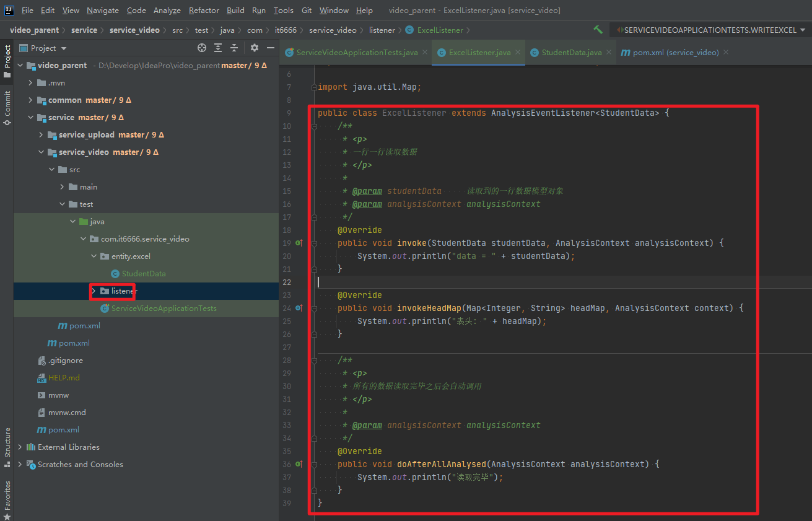Expand the listener package

tap(94, 291)
